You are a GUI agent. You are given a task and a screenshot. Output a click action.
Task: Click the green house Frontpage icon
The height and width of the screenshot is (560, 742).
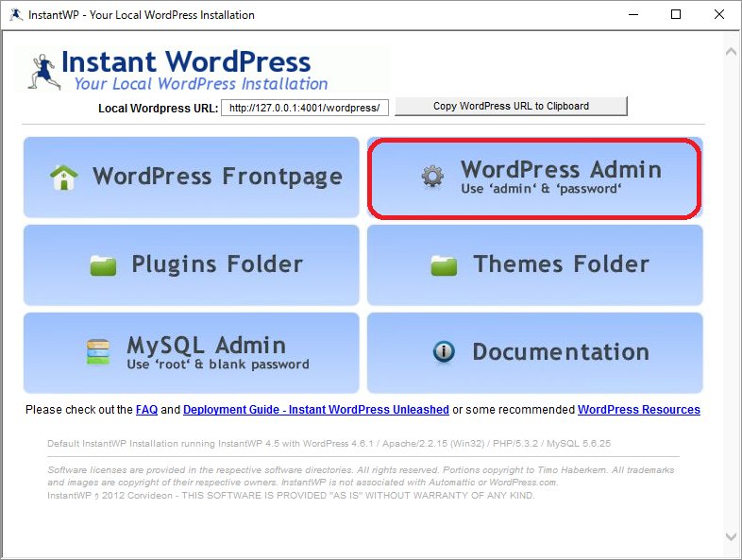pyautogui.click(x=64, y=178)
